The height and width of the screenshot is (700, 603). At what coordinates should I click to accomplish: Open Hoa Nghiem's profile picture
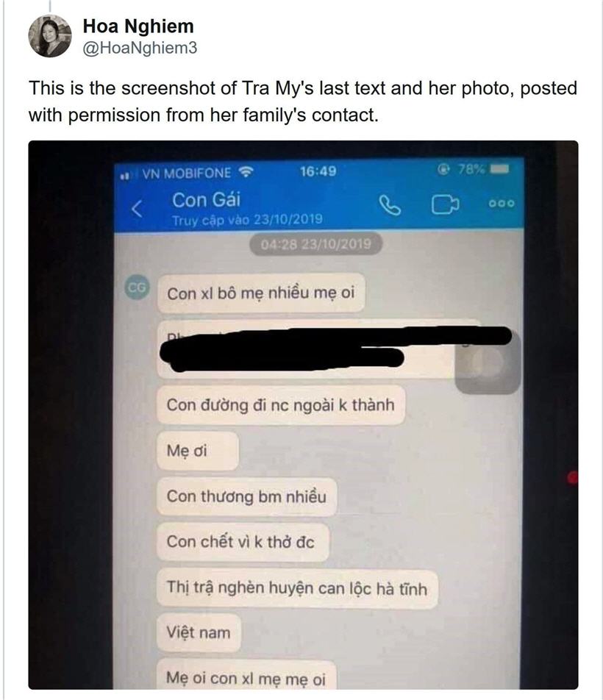[x=50, y=36]
